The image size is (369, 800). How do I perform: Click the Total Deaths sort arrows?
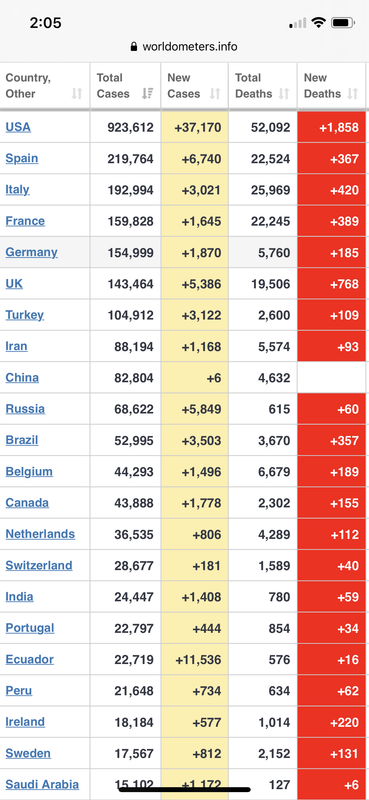[284, 94]
